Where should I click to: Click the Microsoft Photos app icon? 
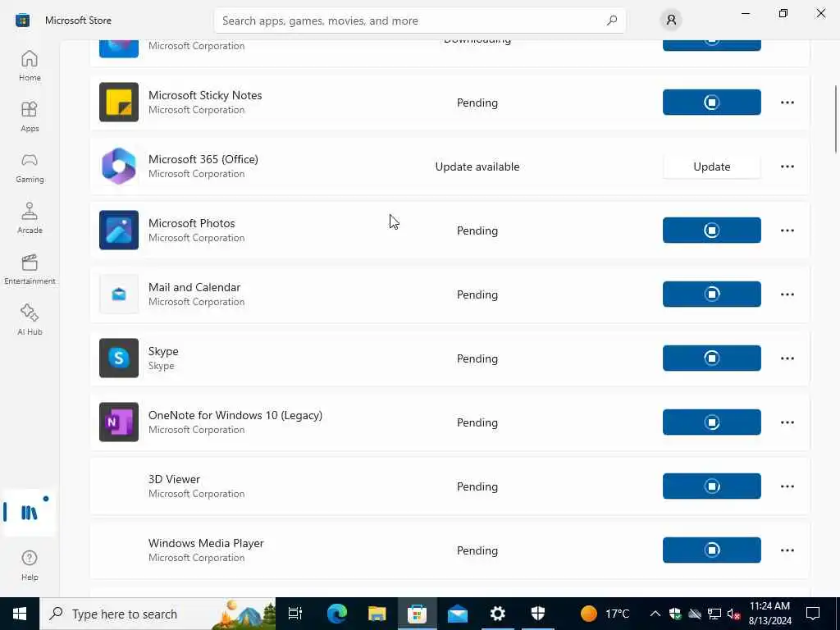[119, 231]
